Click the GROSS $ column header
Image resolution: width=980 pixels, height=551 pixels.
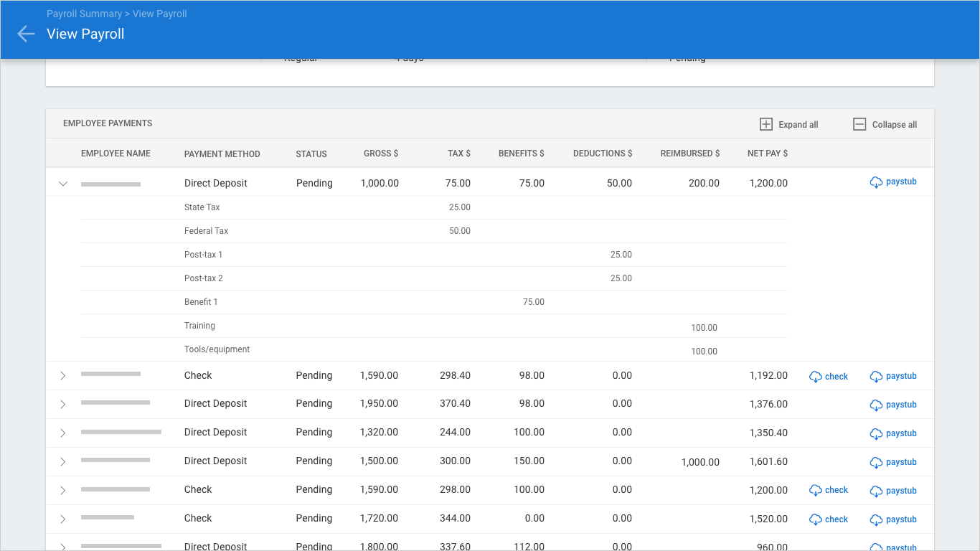tap(381, 154)
